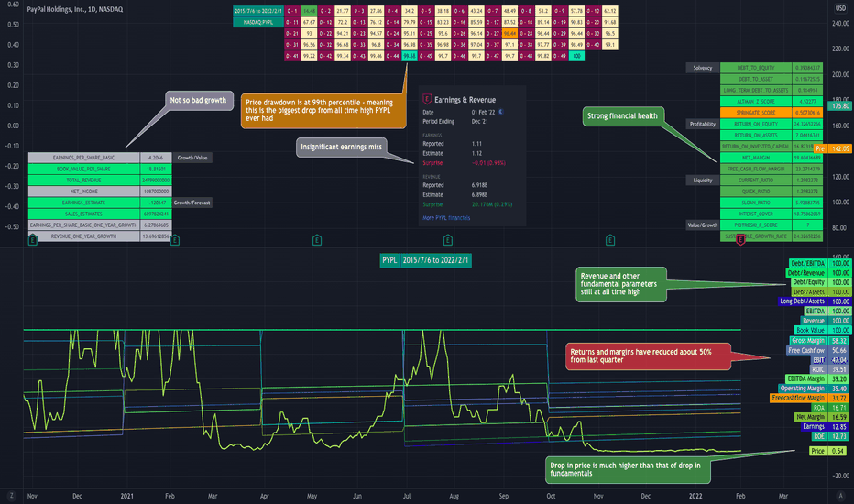The image size is (854, 504).
Task: Click the orange 96.44 percentile cell
Action: click(x=509, y=33)
